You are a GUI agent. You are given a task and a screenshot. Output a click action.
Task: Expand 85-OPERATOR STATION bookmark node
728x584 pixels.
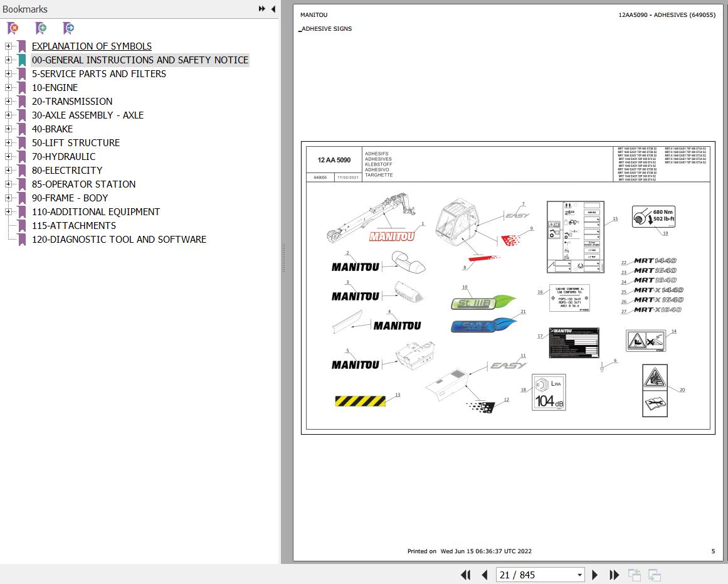[x=8, y=184]
